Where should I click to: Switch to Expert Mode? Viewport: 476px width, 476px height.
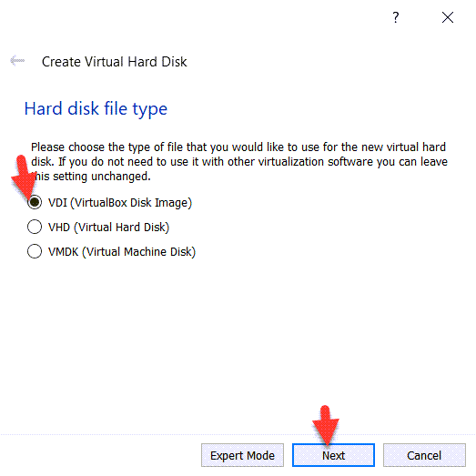[x=242, y=455]
